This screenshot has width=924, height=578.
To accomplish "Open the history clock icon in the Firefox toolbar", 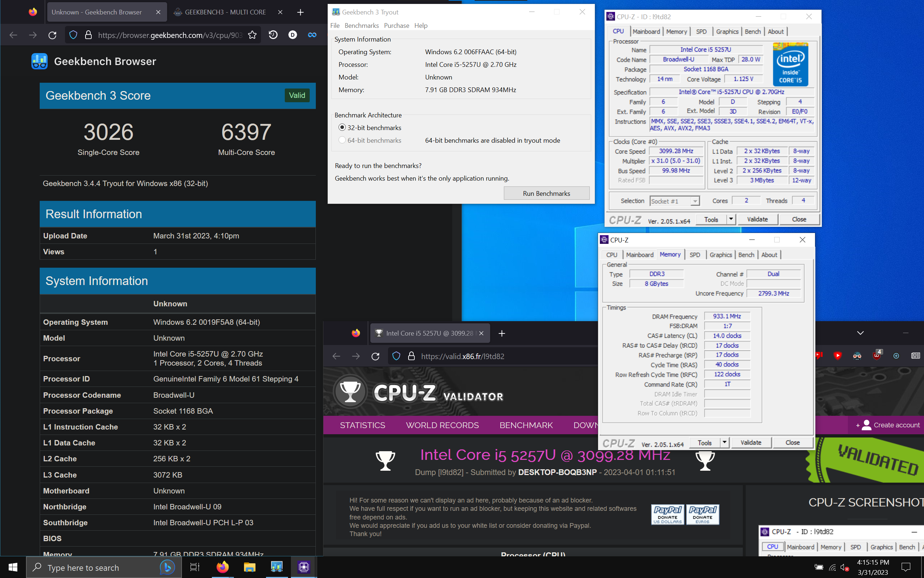I will tap(273, 35).
